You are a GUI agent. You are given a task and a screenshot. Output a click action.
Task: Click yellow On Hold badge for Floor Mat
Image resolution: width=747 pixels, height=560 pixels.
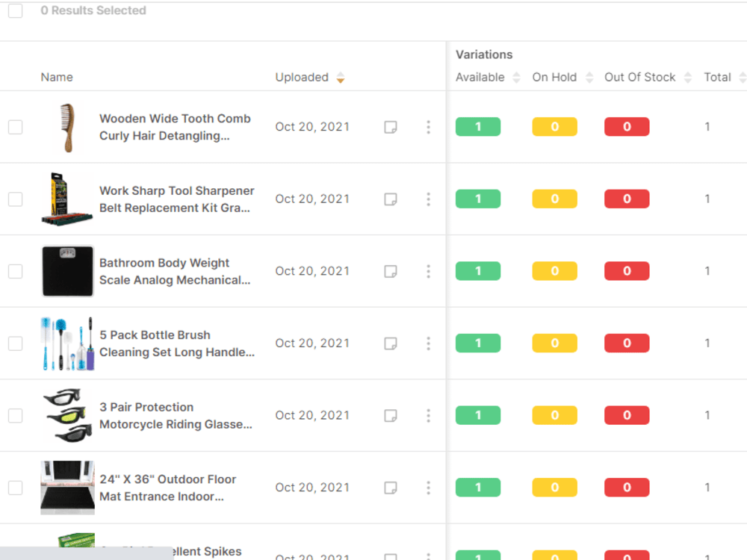pyautogui.click(x=554, y=488)
